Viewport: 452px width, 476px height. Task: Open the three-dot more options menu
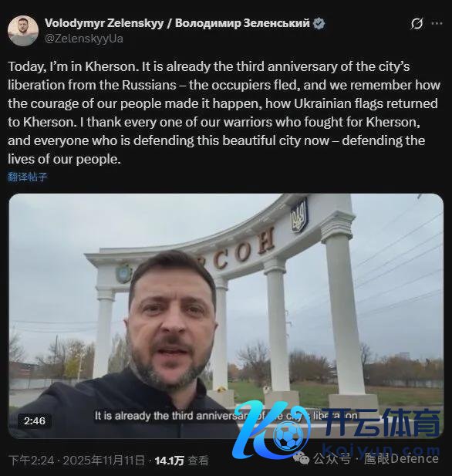pyautogui.click(x=437, y=23)
